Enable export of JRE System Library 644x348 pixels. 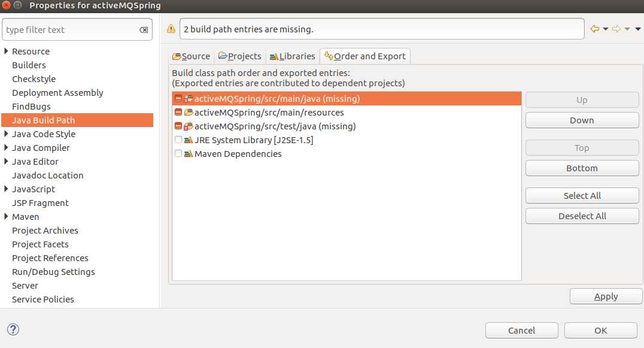coord(178,140)
